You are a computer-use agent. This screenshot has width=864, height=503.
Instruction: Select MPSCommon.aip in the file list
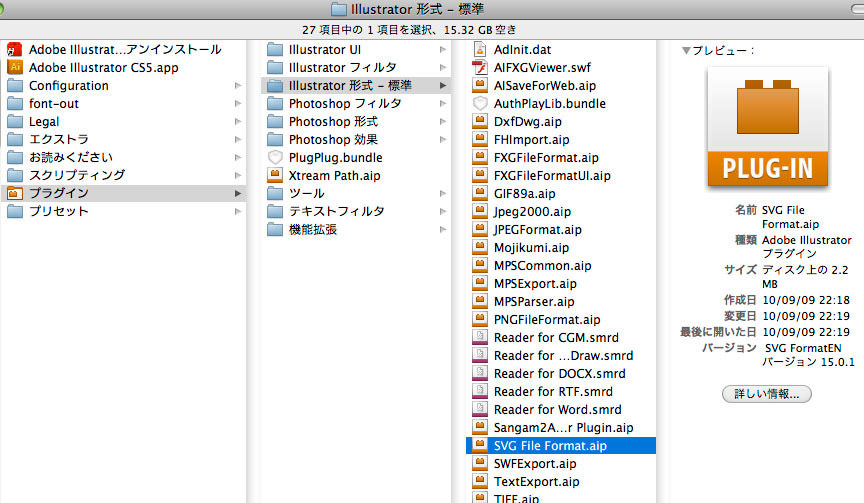pyautogui.click(x=561, y=266)
